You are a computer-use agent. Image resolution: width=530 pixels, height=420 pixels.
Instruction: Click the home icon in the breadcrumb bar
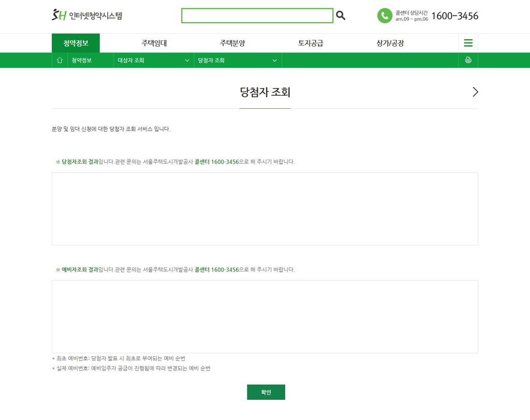tap(60, 60)
